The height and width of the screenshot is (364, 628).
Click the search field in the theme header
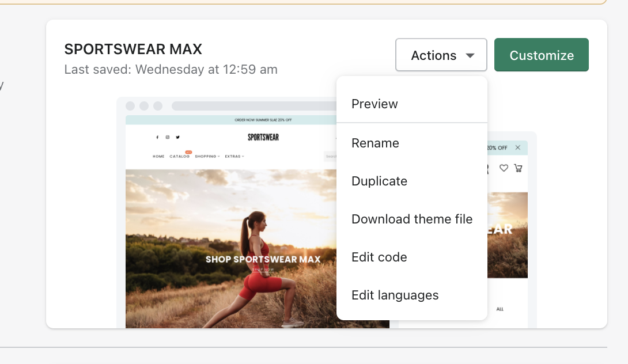tap(331, 156)
